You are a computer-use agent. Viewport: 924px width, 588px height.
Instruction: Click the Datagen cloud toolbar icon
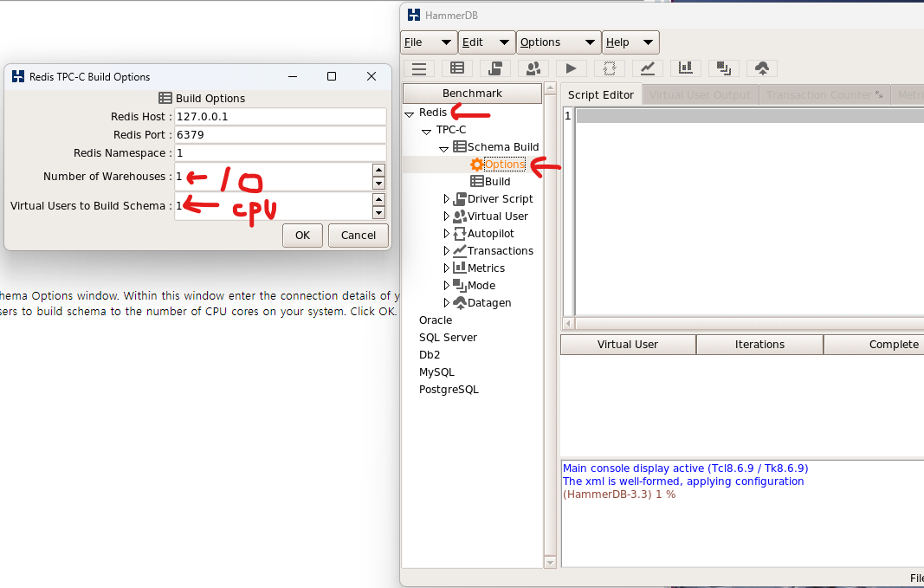[x=762, y=68]
